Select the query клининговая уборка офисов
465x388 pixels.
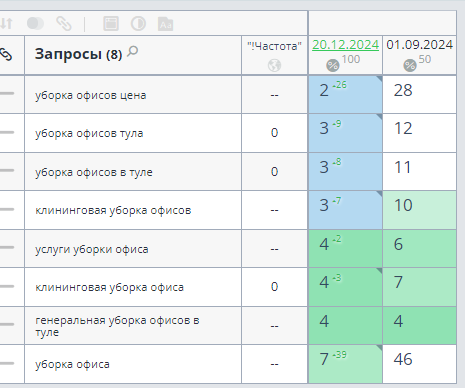(113, 210)
